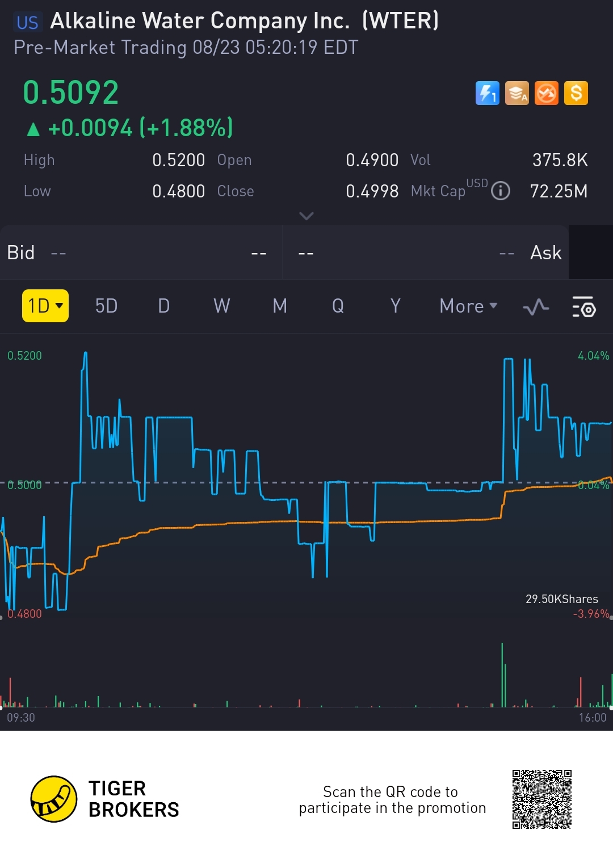Tap the 09:30 time axis label
The height and width of the screenshot is (868, 613).
click(21, 718)
